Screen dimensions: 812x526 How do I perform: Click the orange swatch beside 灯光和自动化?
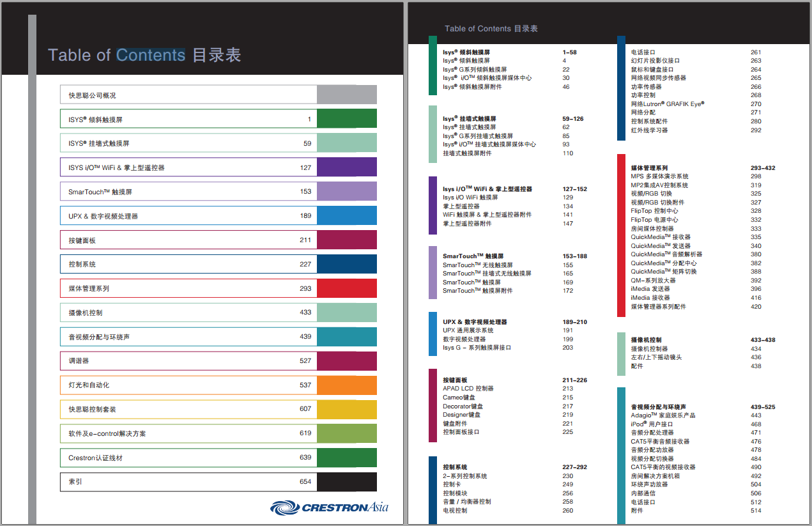tap(346, 385)
